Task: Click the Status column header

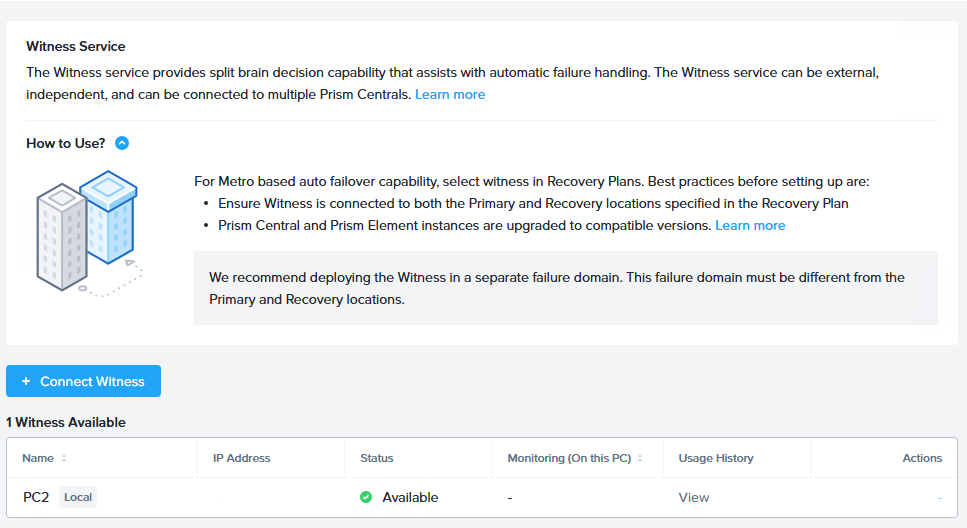Action: tap(377, 458)
